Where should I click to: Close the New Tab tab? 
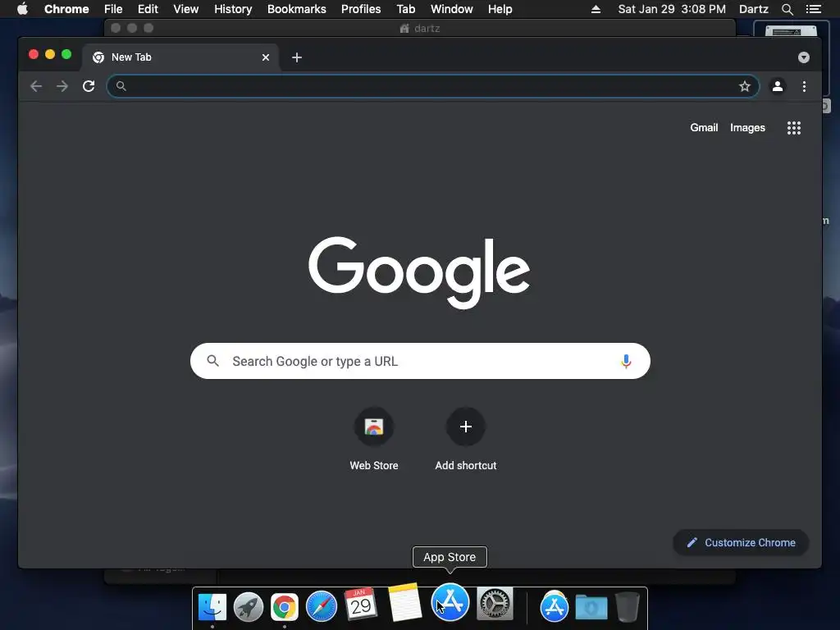coord(266,57)
